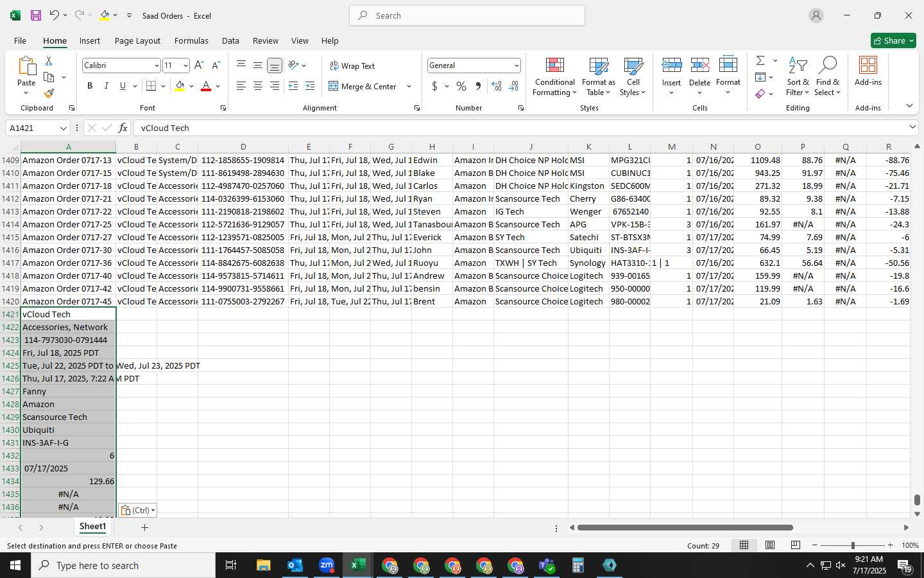Click the Center horizontal alignment icon
This screenshot has height=578, width=924.
(258, 86)
